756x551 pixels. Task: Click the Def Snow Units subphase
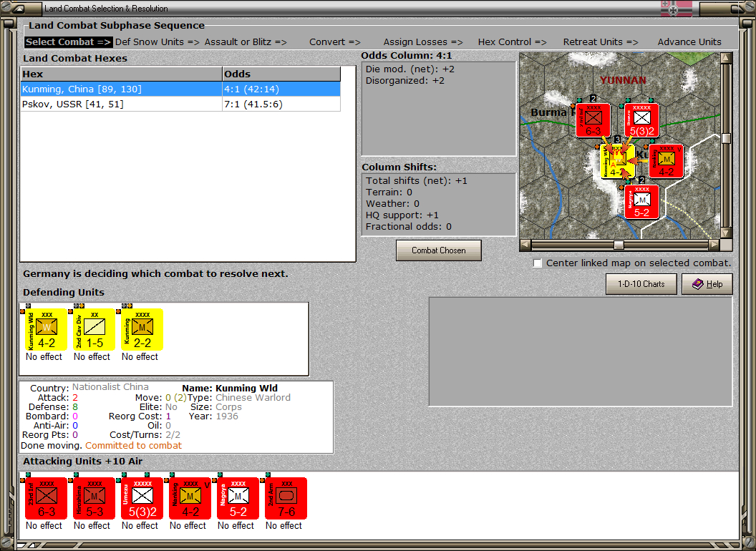click(x=157, y=42)
